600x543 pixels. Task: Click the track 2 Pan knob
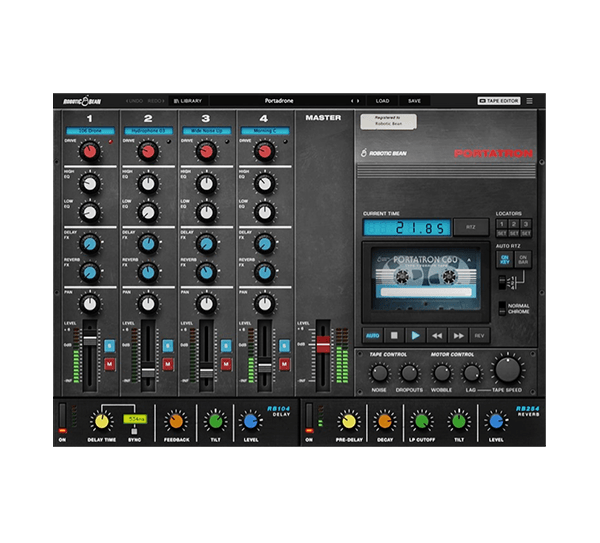(148, 304)
